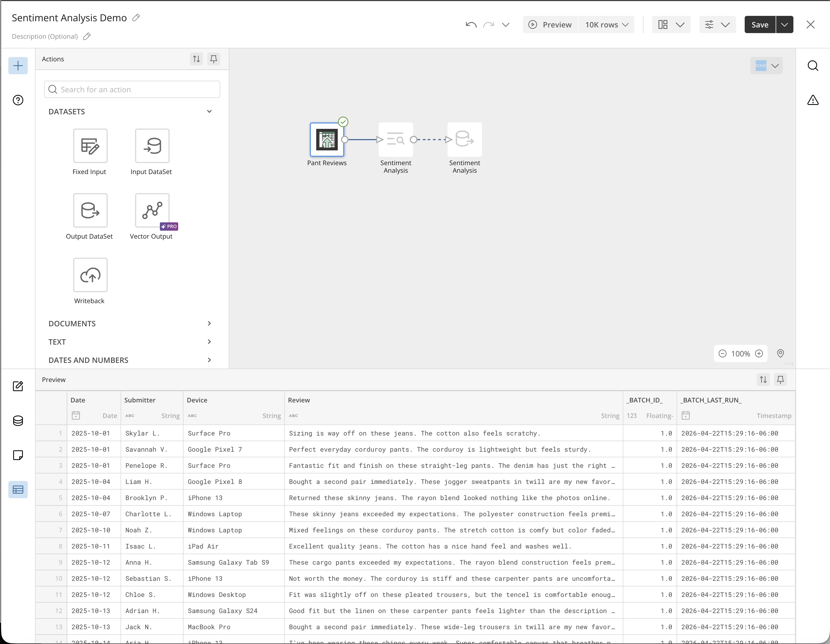830x644 pixels.
Task: Edit the description pencil icon
Action: (87, 36)
